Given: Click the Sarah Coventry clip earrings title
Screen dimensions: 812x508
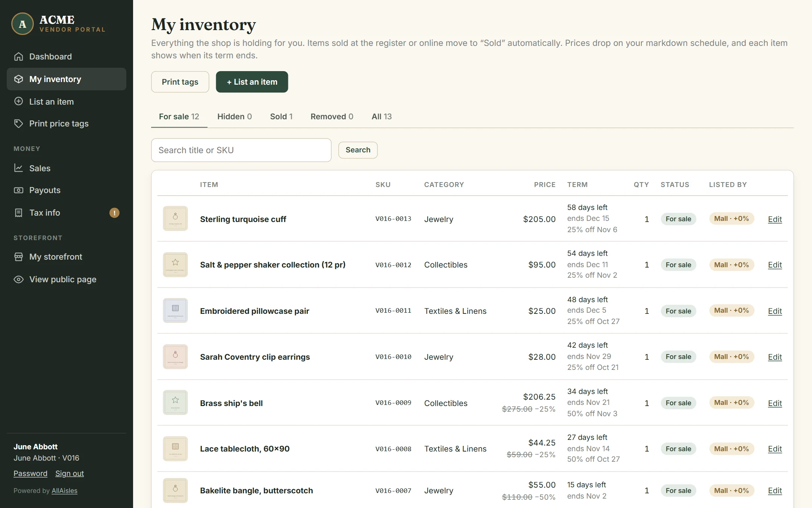Looking at the screenshot, I should 255,357.
